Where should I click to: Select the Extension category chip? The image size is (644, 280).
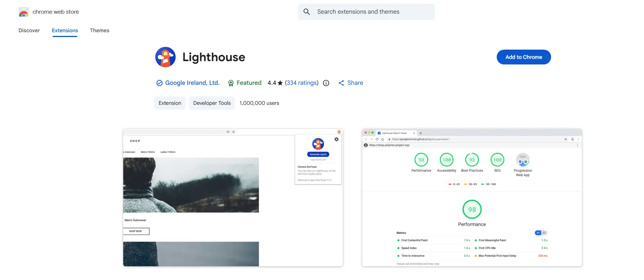pyautogui.click(x=170, y=103)
